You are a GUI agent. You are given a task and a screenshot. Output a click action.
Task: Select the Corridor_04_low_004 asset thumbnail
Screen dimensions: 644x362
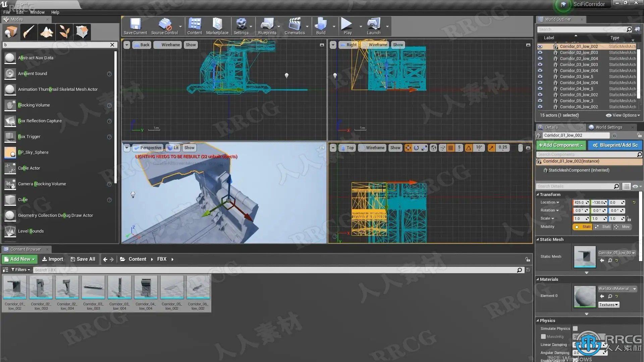point(146,288)
